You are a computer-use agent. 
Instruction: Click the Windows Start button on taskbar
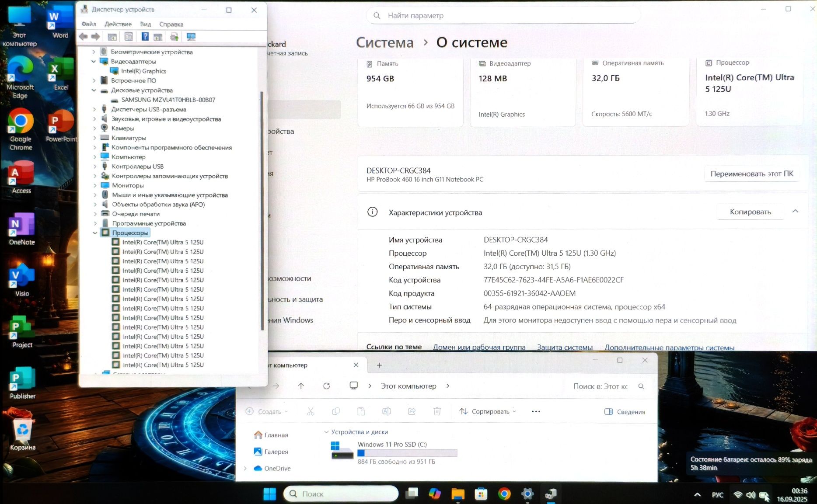tap(270, 494)
